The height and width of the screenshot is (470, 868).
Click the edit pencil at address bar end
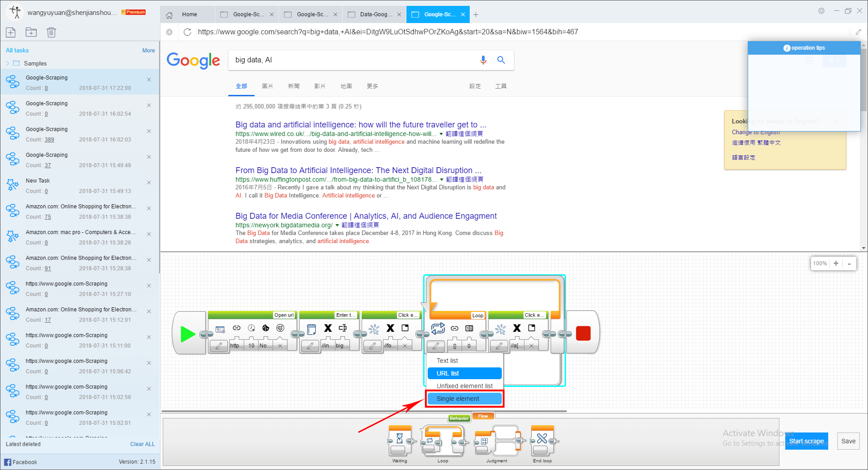(859, 32)
